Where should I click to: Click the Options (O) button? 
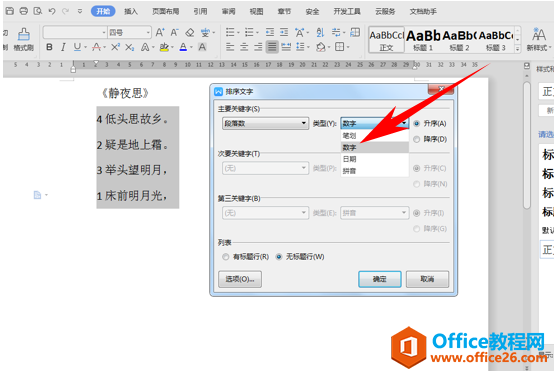tap(240, 279)
